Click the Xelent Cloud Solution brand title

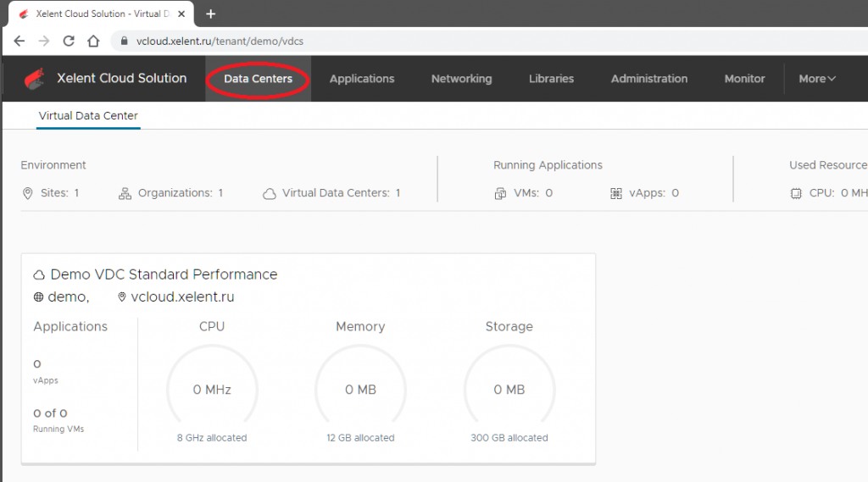[122, 78]
